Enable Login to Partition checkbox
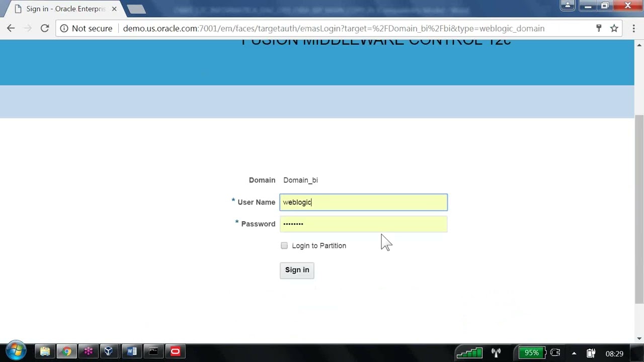644x362 pixels. [x=284, y=245]
